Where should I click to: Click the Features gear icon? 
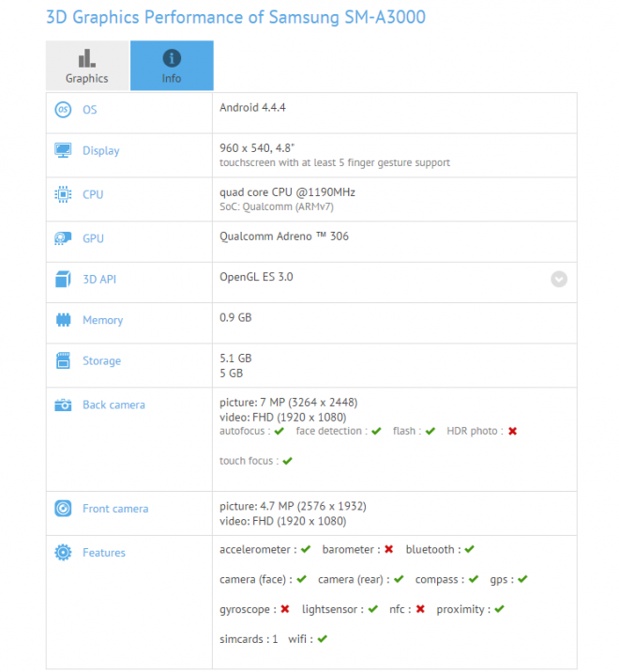tap(63, 553)
